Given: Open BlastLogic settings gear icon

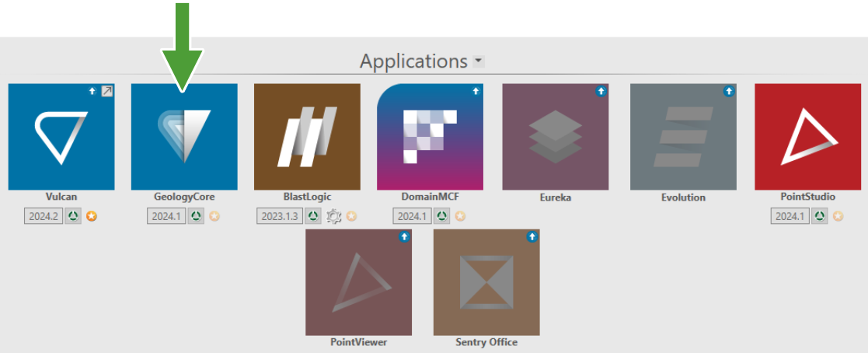Looking at the screenshot, I should click(333, 216).
